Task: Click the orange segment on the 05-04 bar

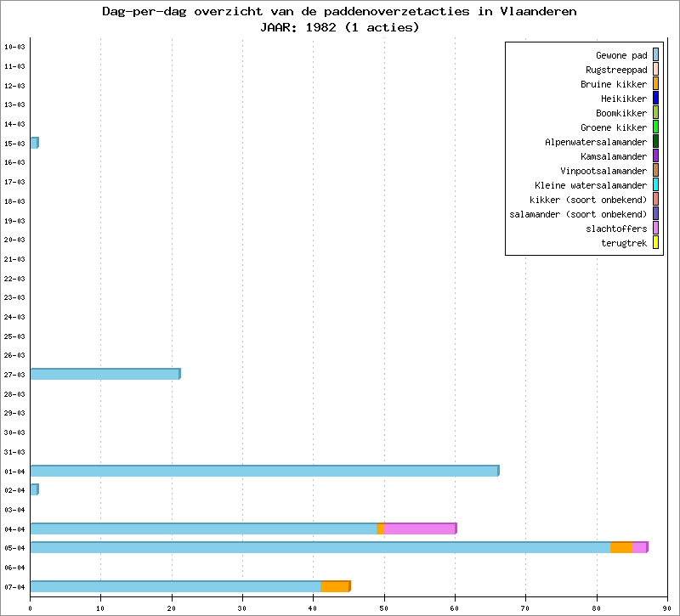Action: pos(620,548)
